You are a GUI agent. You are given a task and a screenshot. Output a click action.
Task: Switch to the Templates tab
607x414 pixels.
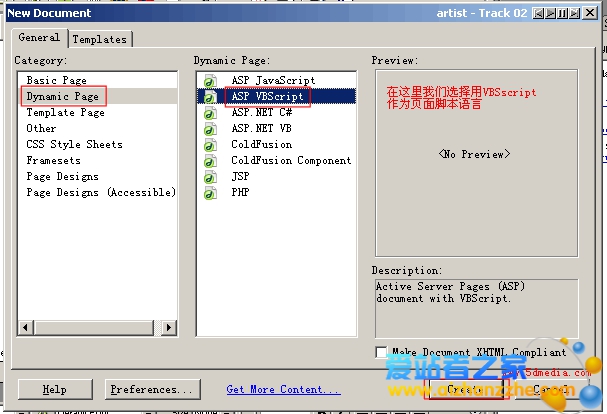coord(100,39)
